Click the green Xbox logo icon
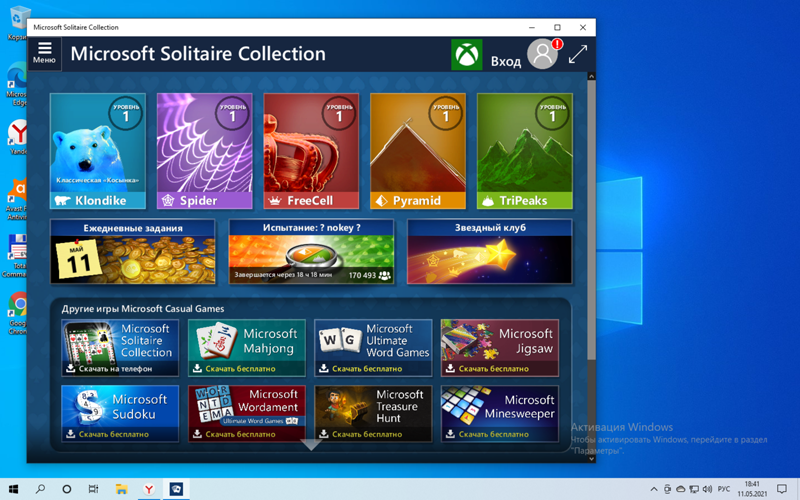The width and height of the screenshot is (800, 500). coord(466,54)
